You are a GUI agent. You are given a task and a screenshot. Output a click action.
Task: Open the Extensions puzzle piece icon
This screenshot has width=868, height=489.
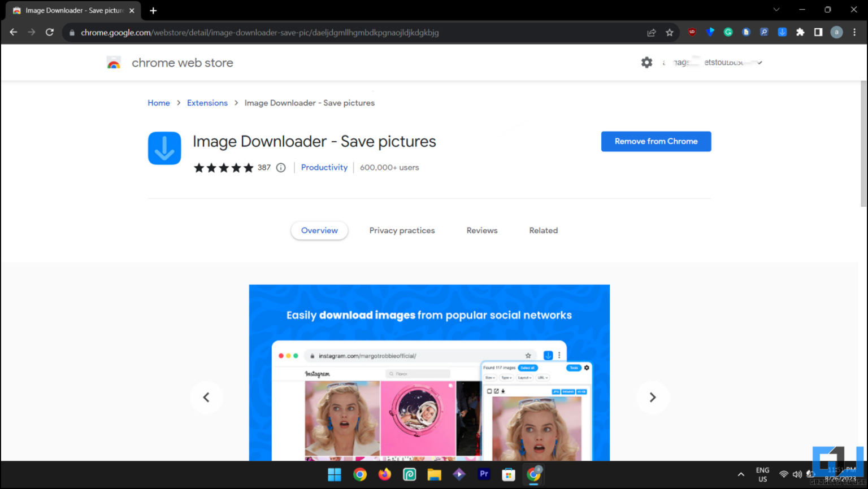click(801, 32)
